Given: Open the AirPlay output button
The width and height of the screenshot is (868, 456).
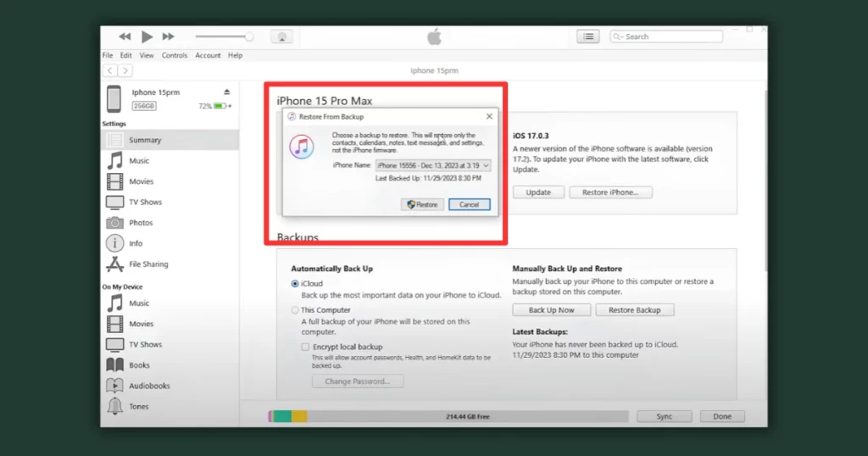Looking at the screenshot, I should coord(281,36).
